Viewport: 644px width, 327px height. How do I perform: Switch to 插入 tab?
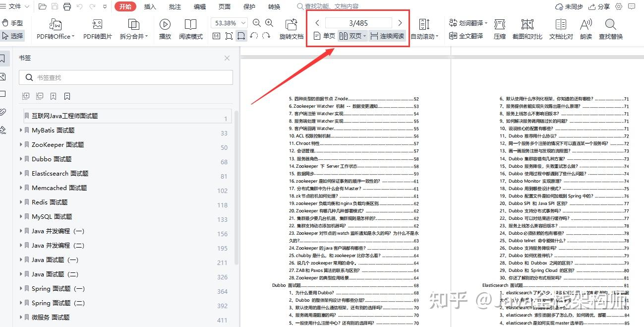click(150, 6)
